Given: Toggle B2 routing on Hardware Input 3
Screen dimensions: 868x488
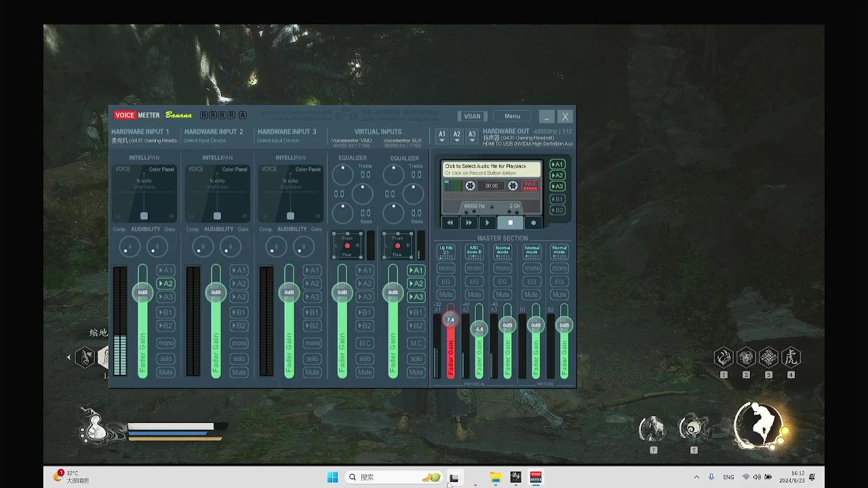Looking at the screenshot, I should (x=313, y=326).
